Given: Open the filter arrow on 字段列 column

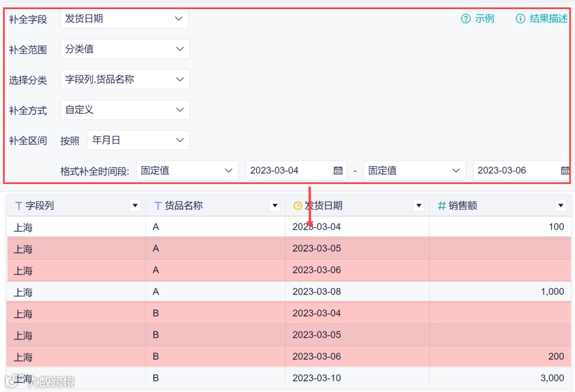Looking at the screenshot, I should (135, 205).
